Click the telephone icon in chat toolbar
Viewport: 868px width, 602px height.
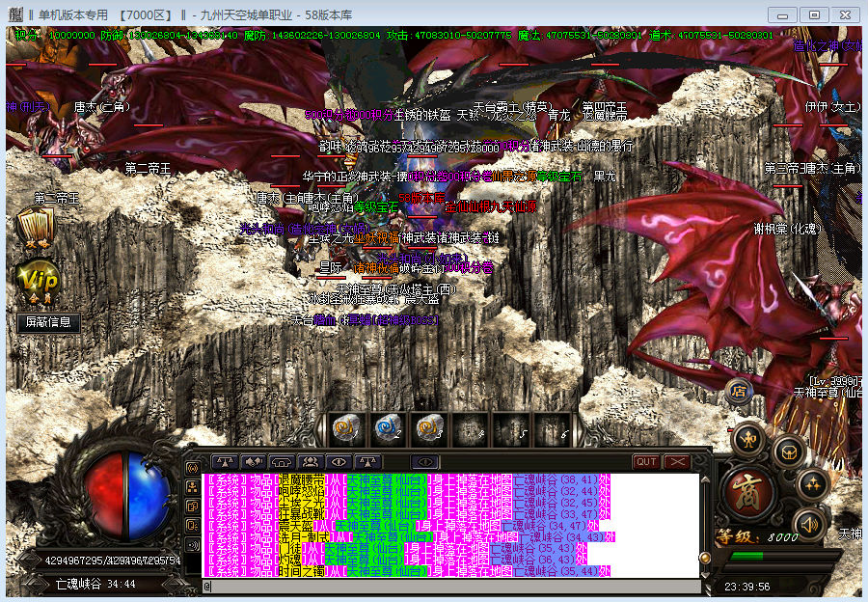pos(282,461)
